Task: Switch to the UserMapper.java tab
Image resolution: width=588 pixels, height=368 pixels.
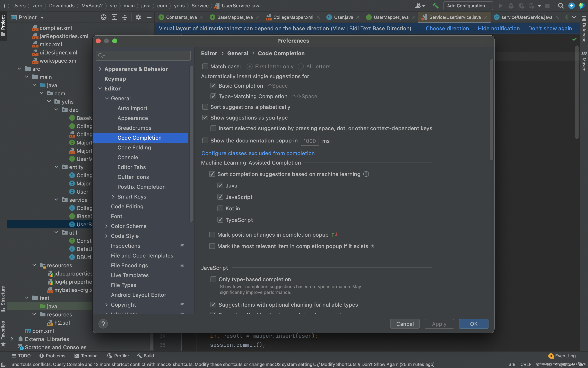Action: (x=391, y=17)
